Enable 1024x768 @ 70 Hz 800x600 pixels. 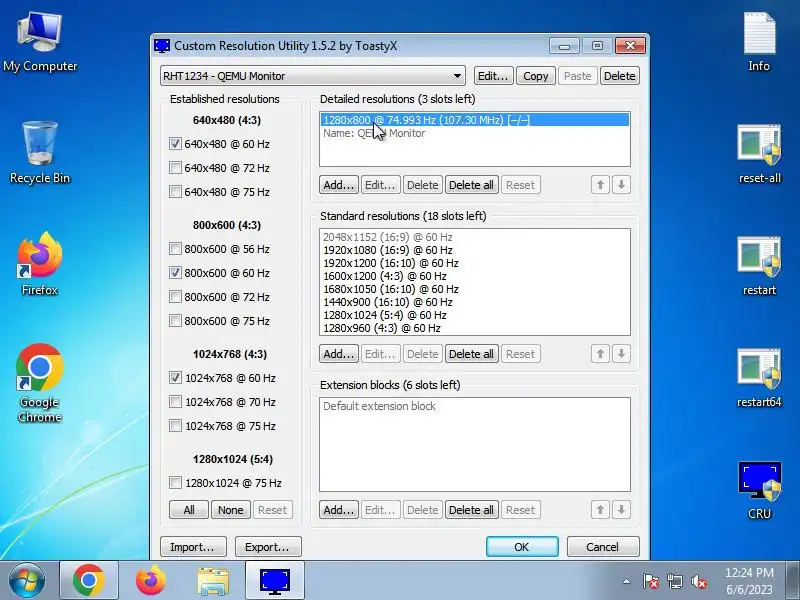(175, 402)
